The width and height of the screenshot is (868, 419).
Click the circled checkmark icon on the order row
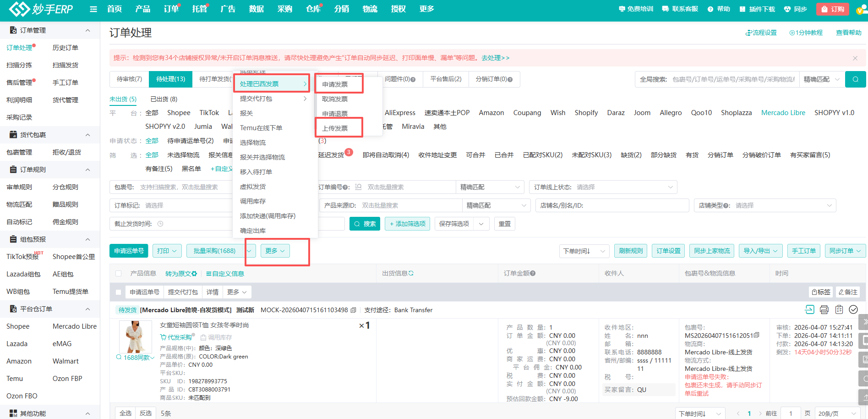(x=853, y=310)
